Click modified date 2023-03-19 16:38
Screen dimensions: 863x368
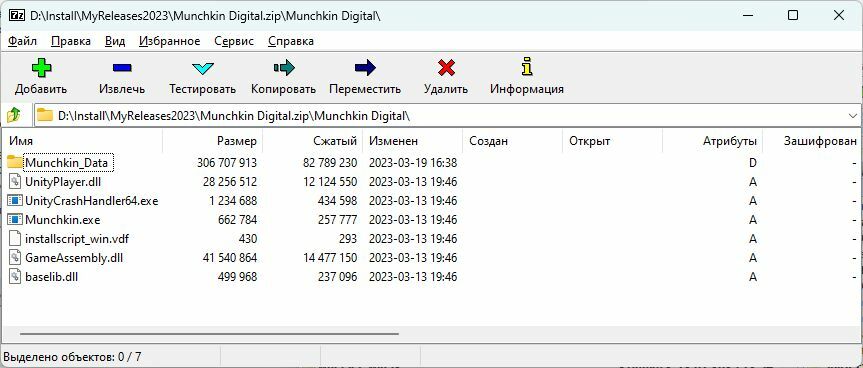(413, 163)
